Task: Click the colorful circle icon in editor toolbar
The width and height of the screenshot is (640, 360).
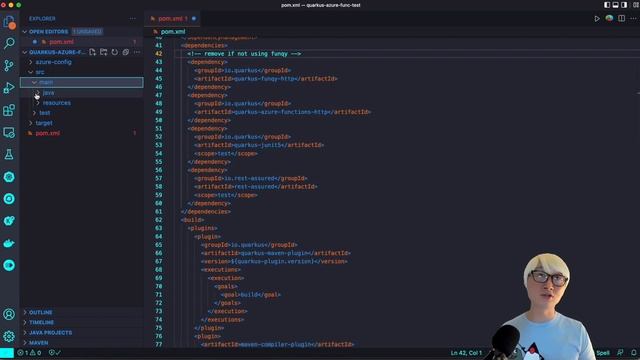Action: [609, 18]
